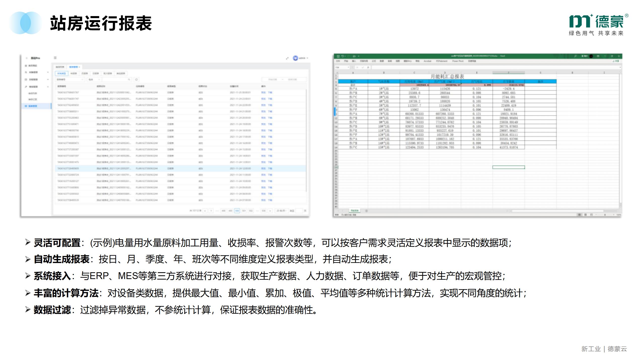
Task: Open the Excel name box dropdown
Action: click(348, 67)
